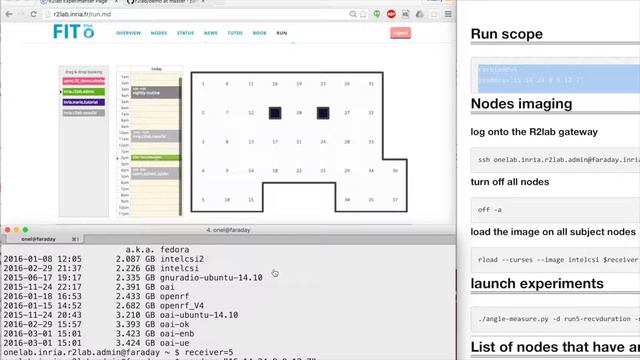Click the 'Nodes imaging' heading
This screenshot has height=360, width=640.
(x=521, y=104)
